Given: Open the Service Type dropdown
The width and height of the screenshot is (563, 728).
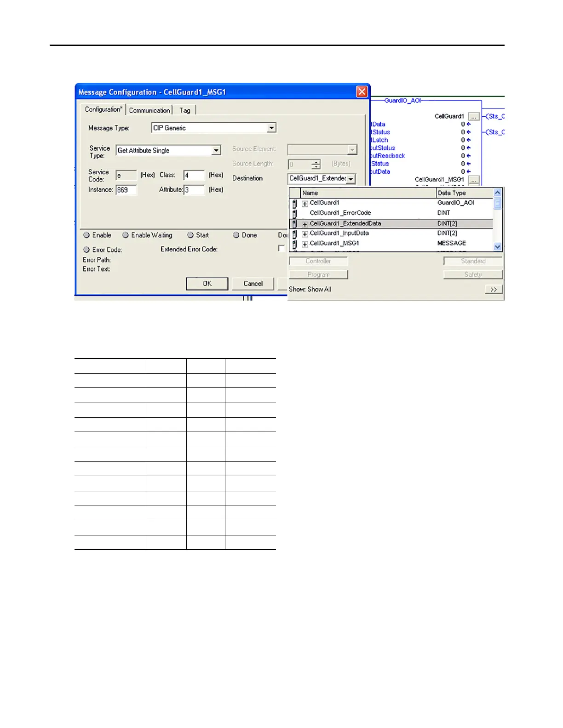Looking at the screenshot, I should 216,150.
